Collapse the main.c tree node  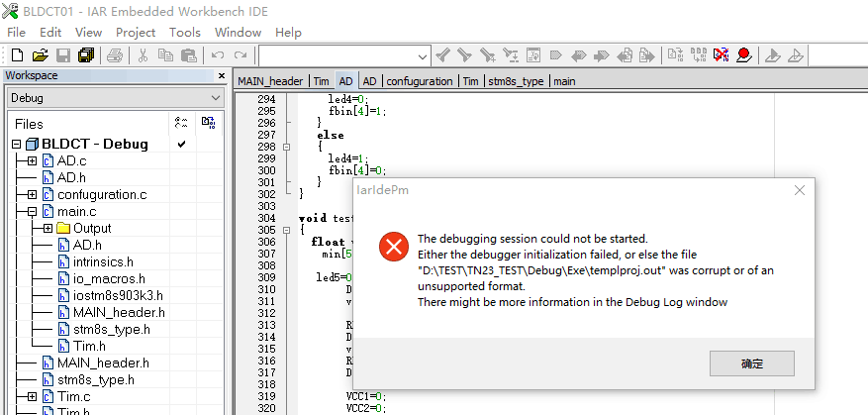[32, 212]
